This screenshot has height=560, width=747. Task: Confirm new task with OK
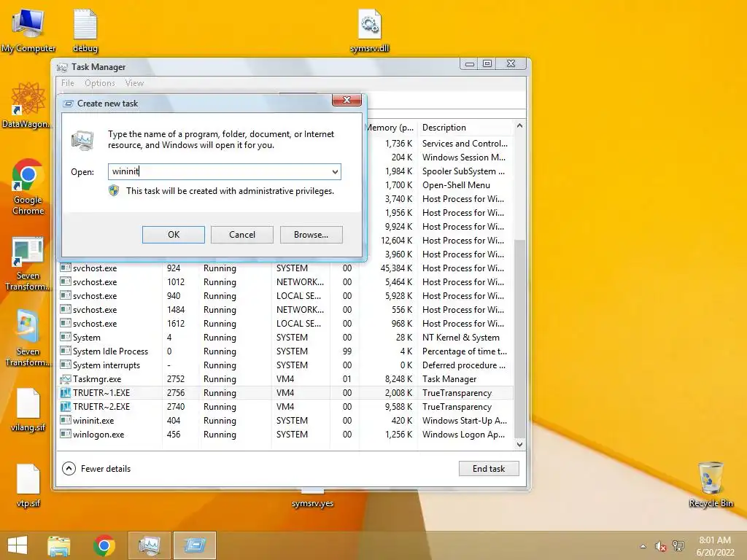point(174,235)
